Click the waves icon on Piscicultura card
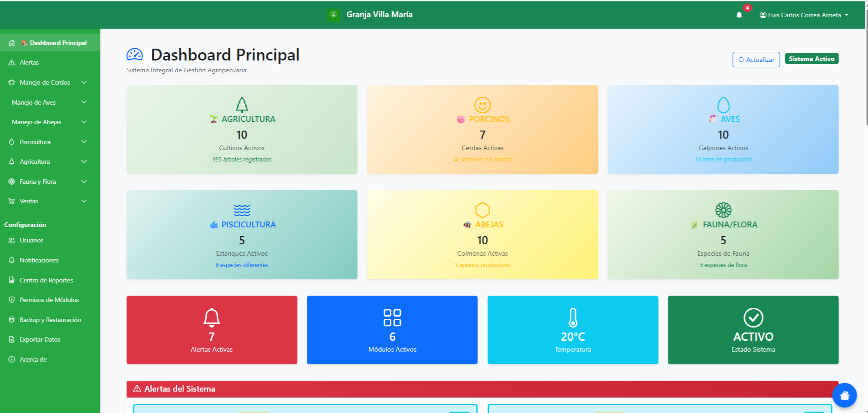This screenshot has width=868, height=413. tap(242, 210)
